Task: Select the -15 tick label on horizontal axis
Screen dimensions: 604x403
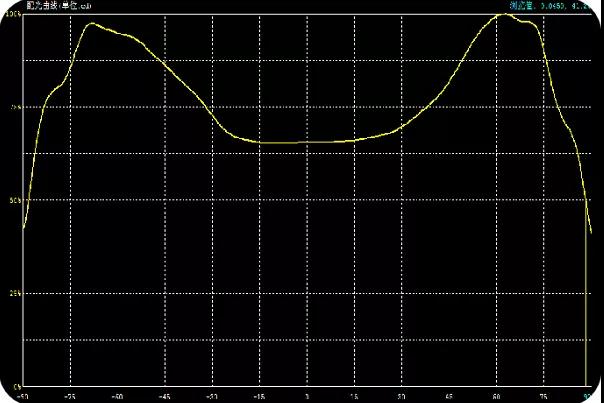Action: click(x=258, y=395)
